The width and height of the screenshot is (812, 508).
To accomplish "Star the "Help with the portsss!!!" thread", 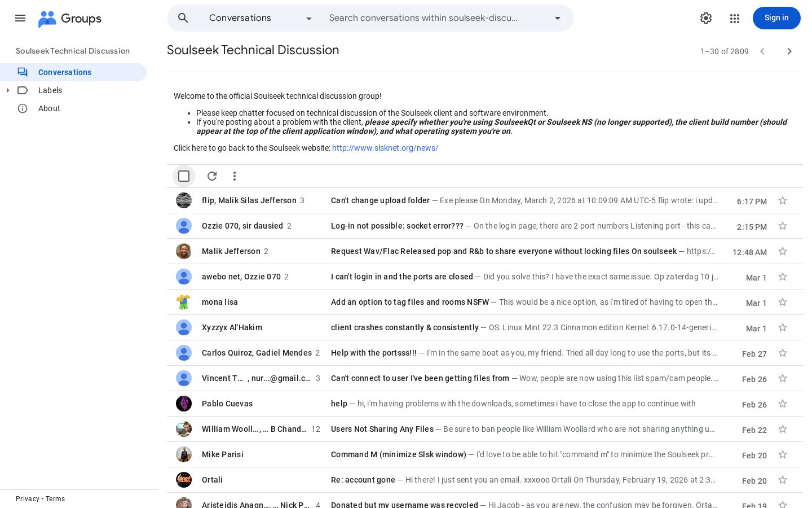I will click(x=783, y=353).
